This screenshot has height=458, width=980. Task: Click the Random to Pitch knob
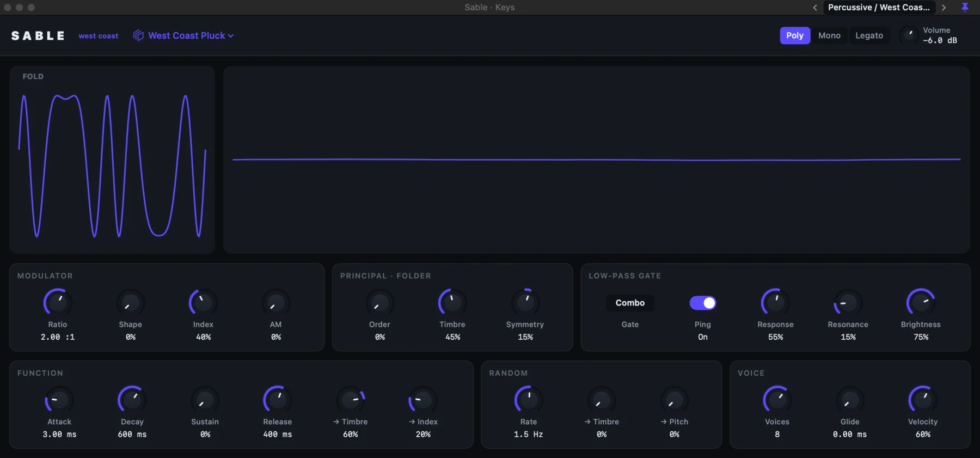point(675,400)
